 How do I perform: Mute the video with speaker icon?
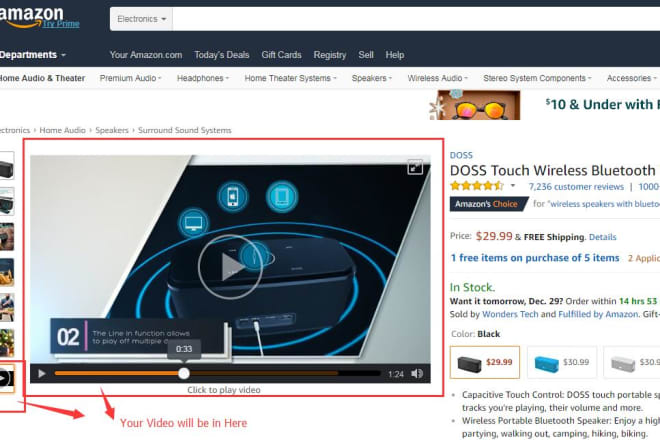tap(417, 373)
